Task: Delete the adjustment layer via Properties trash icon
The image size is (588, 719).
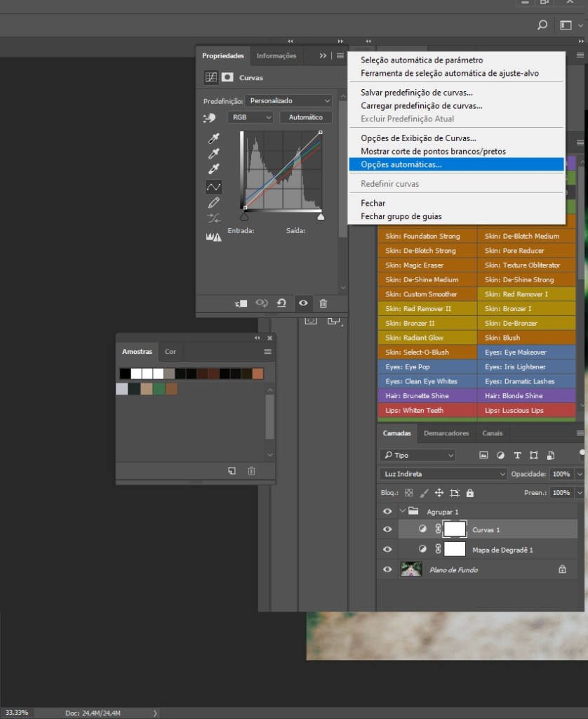Action: (323, 303)
